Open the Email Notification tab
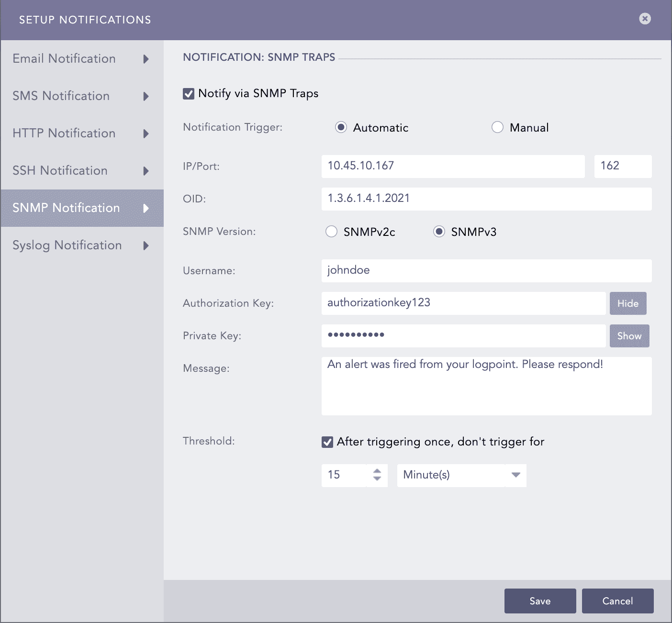The height and width of the screenshot is (623, 672). pyautogui.click(x=64, y=59)
